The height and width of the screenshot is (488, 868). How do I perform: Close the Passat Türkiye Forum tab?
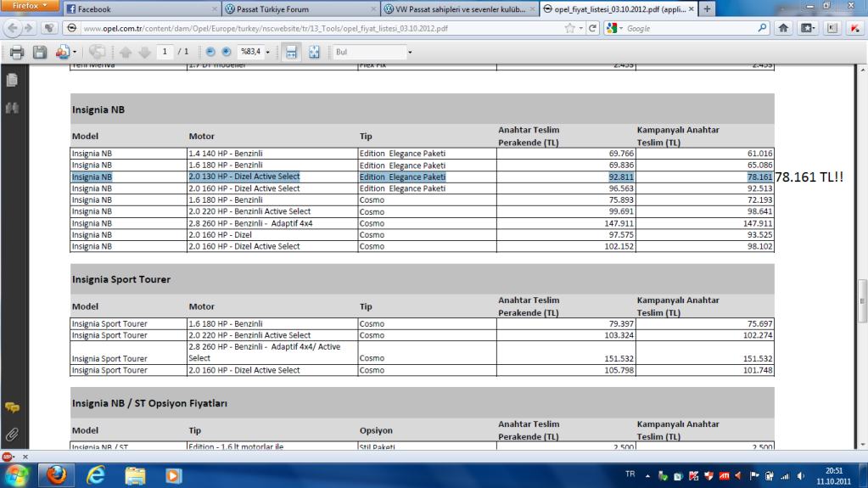pos(373,9)
